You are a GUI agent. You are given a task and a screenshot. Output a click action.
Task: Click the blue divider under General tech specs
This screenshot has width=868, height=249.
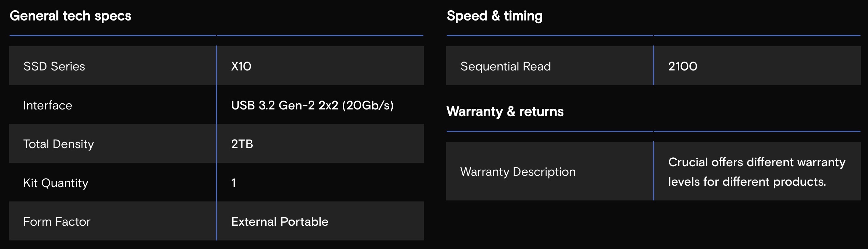(x=216, y=36)
